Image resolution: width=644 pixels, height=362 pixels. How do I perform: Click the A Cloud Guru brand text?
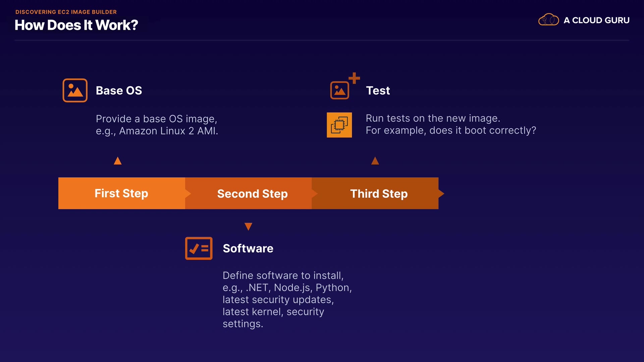point(596,20)
